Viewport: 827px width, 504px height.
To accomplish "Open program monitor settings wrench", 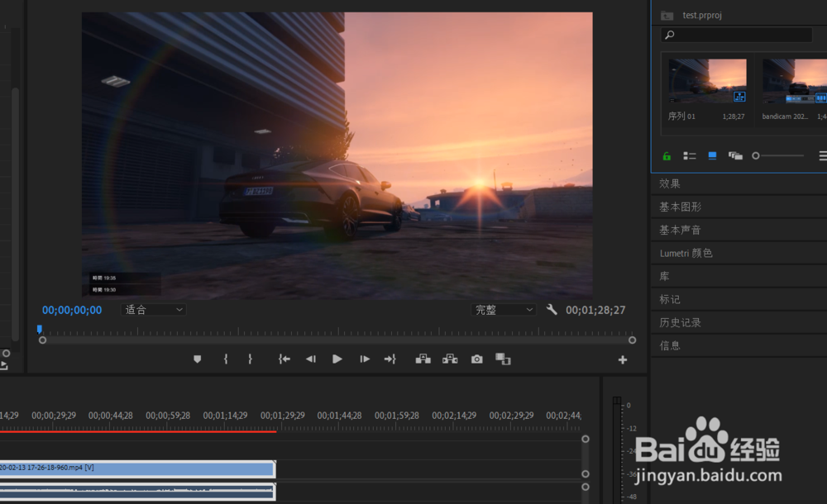I will tap(552, 310).
